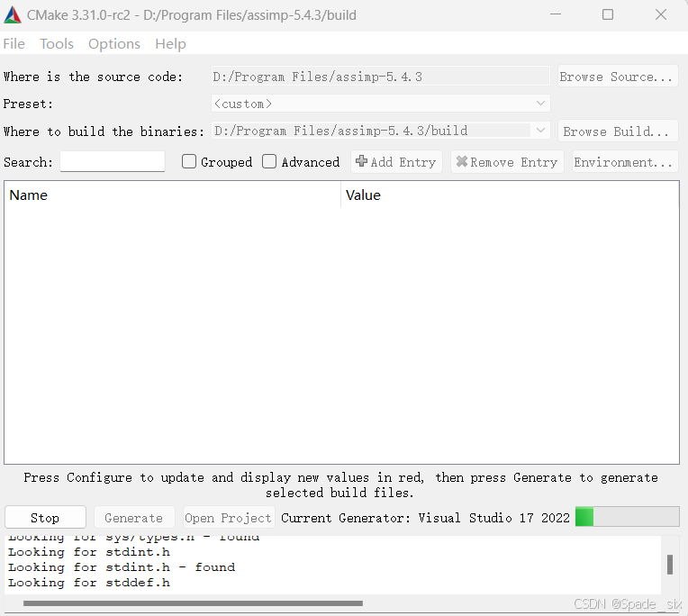Click the green configure progress bar
The width and height of the screenshot is (688, 616).
(x=627, y=516)
